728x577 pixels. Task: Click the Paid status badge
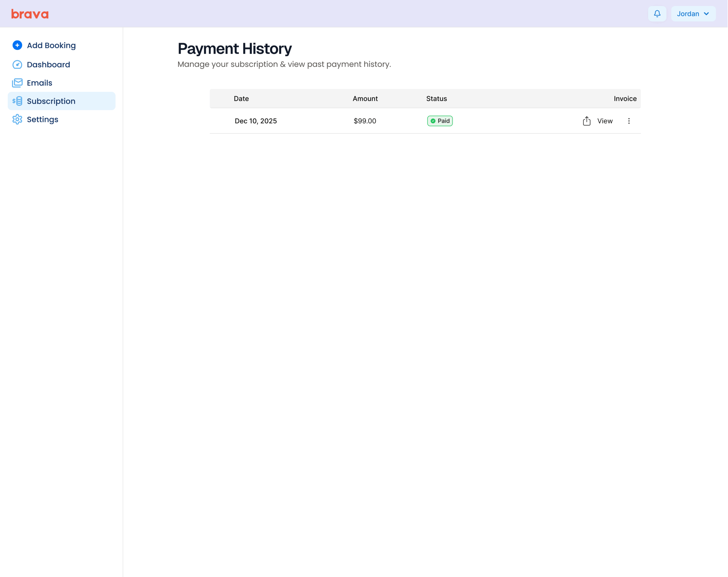click(440, 121)
